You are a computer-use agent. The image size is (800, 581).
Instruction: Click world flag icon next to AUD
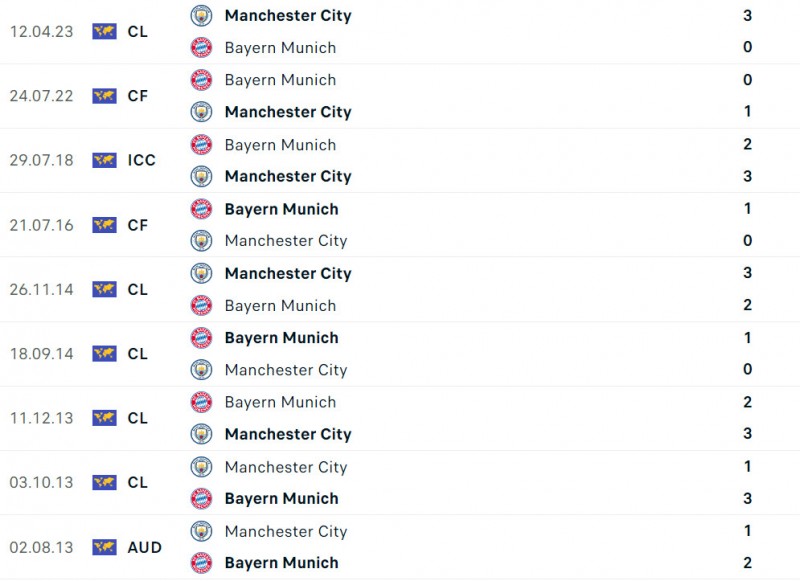[104, 547]
